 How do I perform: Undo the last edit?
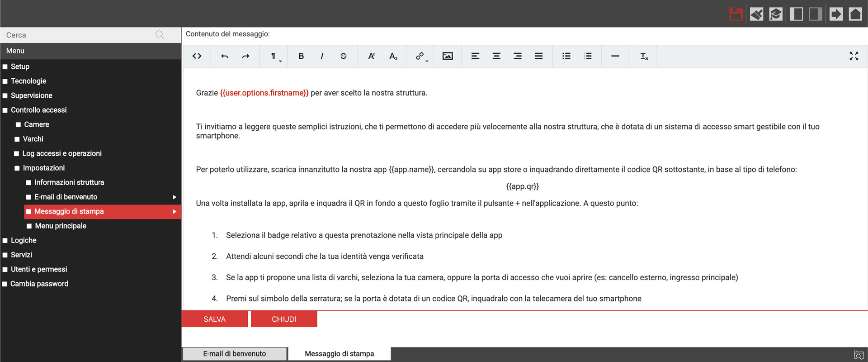tap(225, 56)
